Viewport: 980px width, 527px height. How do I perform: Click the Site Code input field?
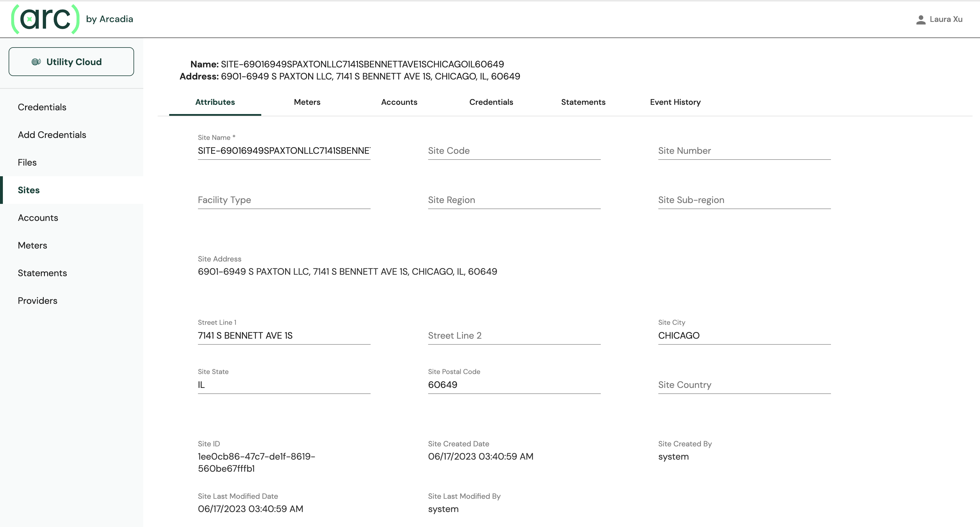514,151
